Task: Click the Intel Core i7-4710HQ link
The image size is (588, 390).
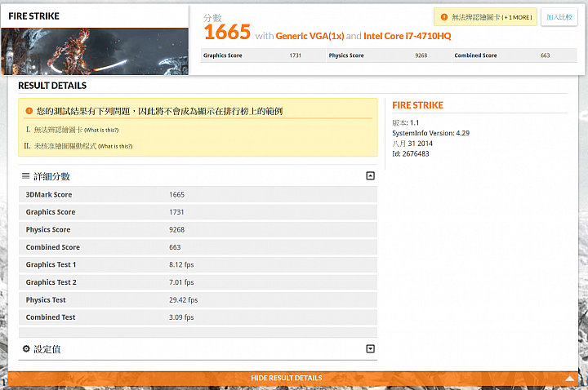Action: click(408, 36)
